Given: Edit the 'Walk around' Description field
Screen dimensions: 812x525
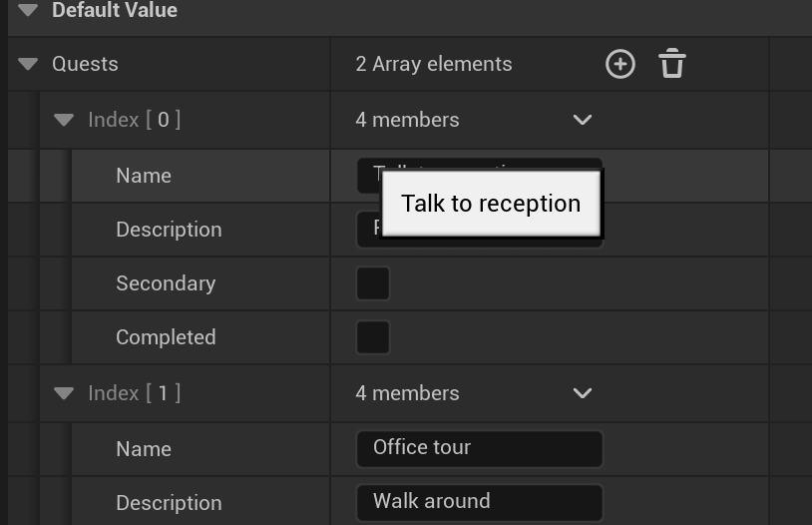Looking at the screenshot, I should coord(479,502).
